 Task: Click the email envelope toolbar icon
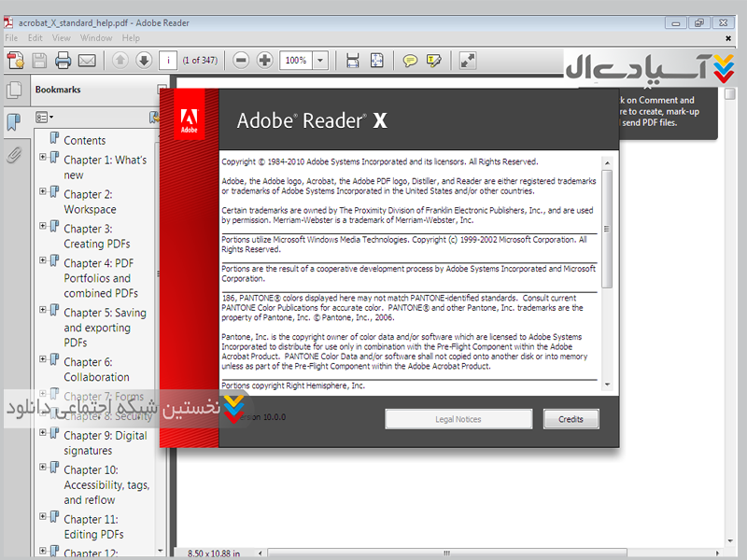(x=87, y=61)
